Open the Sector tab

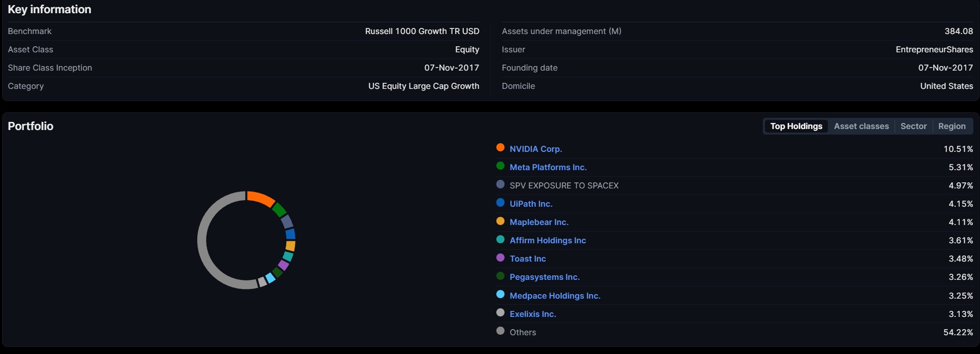click(x=913, y=126)
